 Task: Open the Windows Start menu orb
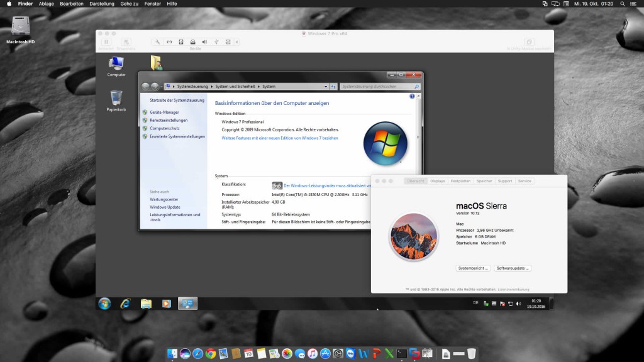(105, 304)
